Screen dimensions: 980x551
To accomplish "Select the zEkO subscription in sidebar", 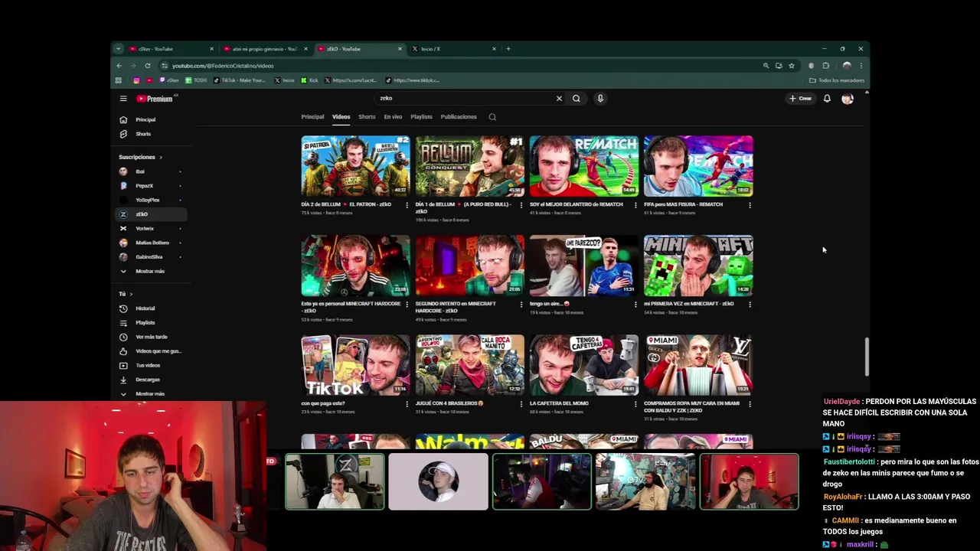I will pyautogui.click(x=152, y=214).
